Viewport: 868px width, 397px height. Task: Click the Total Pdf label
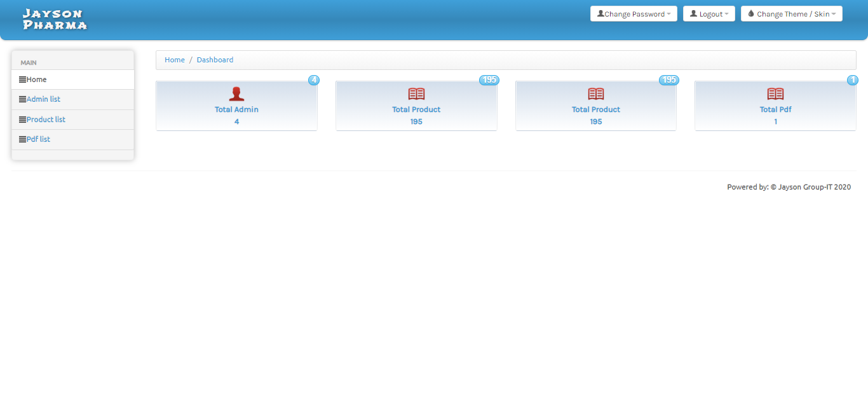775,109
